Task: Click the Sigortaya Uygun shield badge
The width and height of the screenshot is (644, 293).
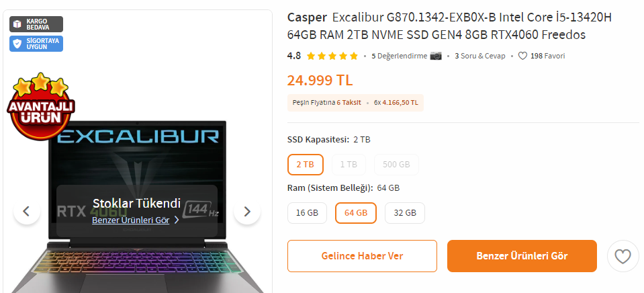Action: (36, 44)
